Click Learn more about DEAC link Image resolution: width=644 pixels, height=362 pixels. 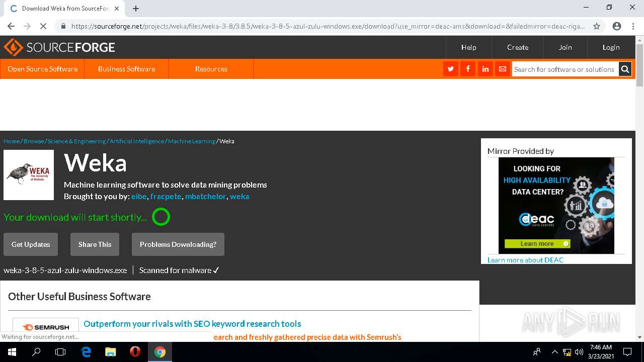525,260
